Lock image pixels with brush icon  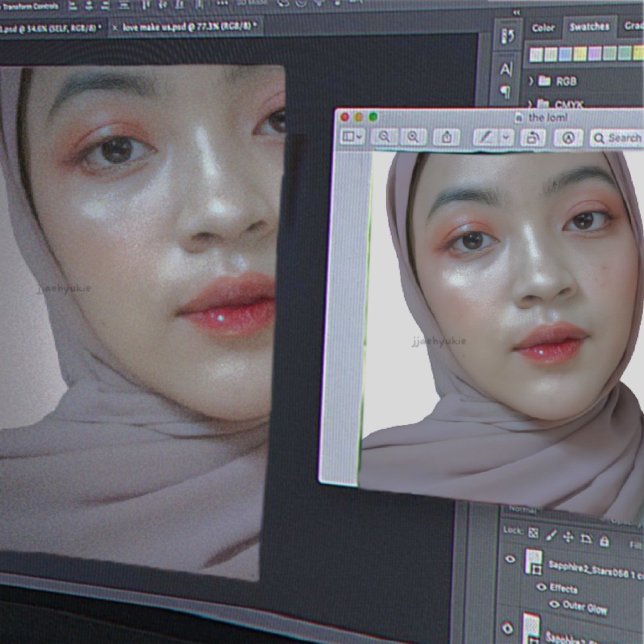(x=551, y=535)
